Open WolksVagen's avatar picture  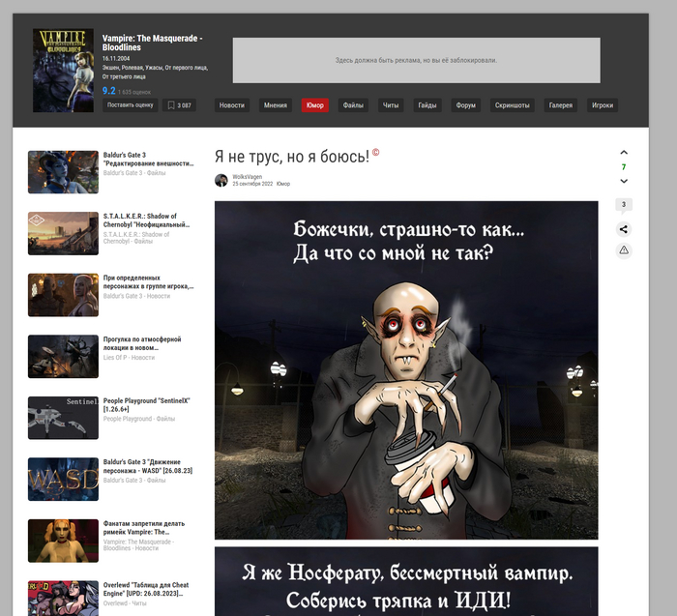tap(221, 180)
